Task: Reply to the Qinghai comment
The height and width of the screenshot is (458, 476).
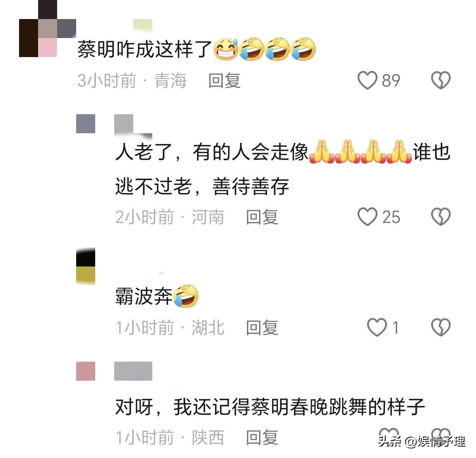Action: pyautogui.click(x=225, y=81)
